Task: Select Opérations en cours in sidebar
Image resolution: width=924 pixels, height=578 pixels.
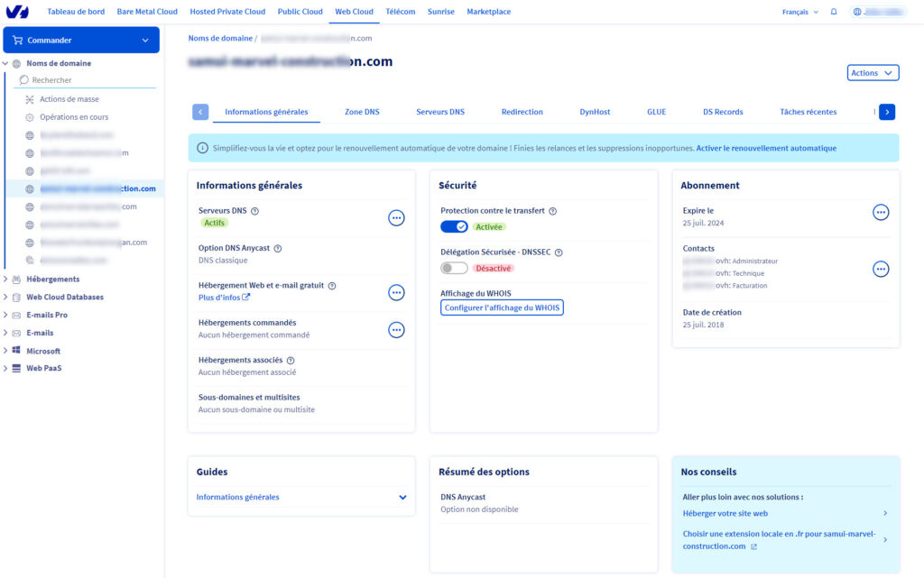Action: click(74, 117)
